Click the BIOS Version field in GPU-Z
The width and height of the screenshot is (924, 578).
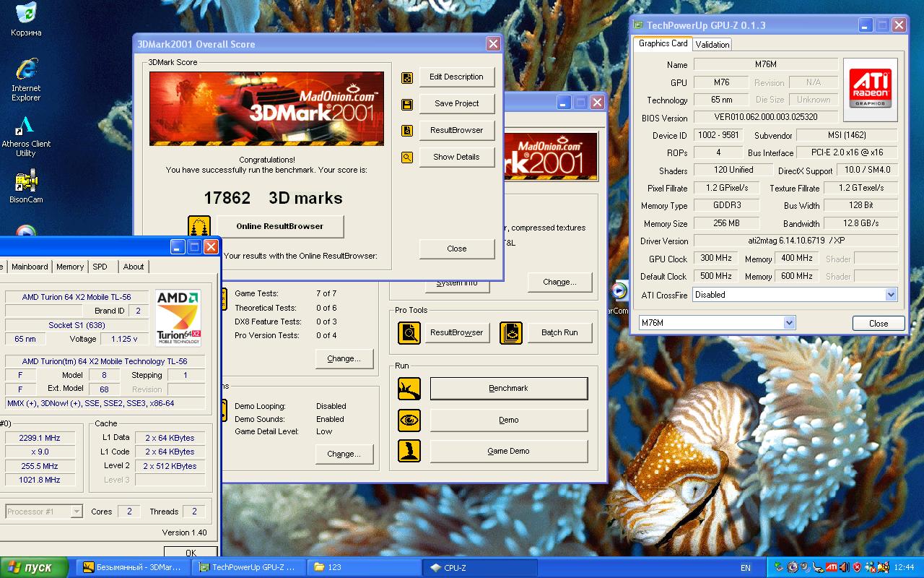coord(765,117)
